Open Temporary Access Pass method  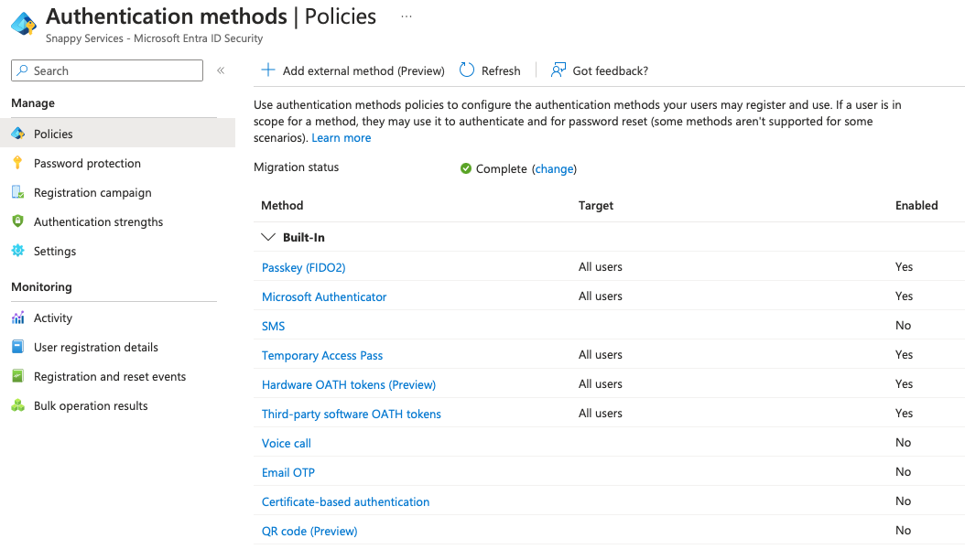click(322, 355)
